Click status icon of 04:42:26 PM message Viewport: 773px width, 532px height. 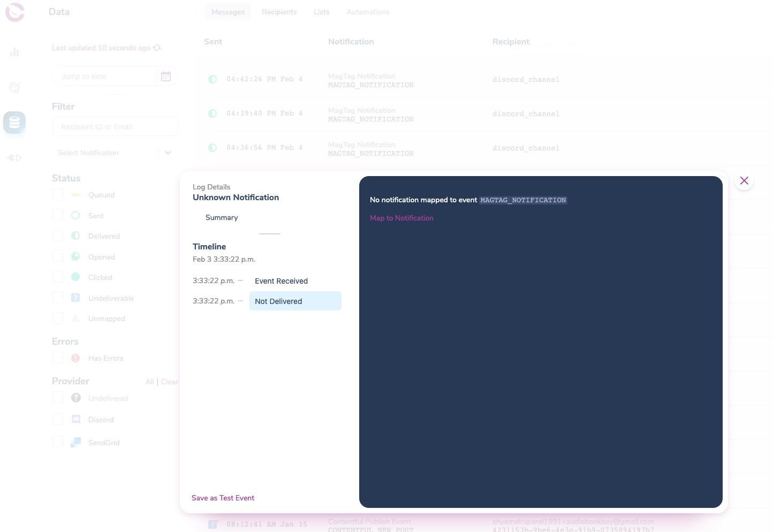213,79
